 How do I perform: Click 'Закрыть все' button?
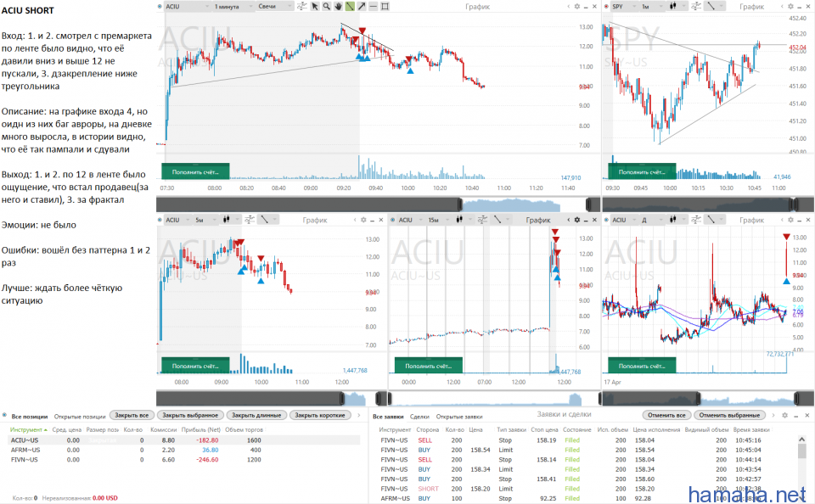(x=132, y=415)
